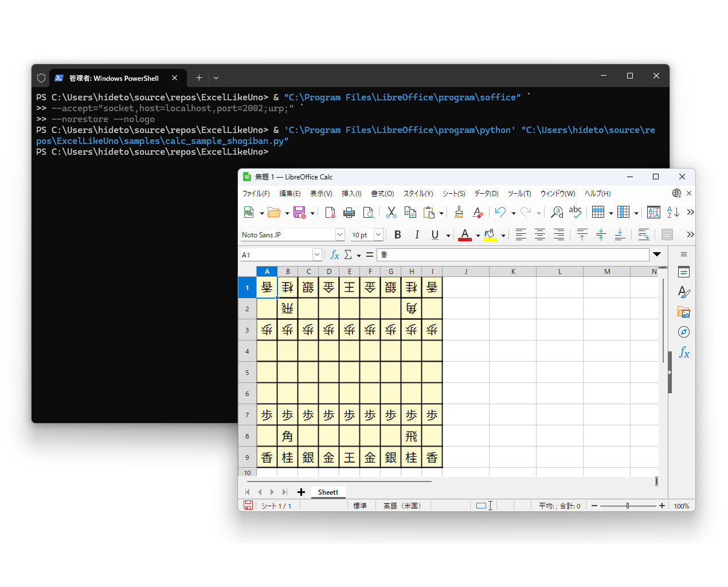The image size is (728, 587).
Task: Toggle italic formatting
Action: click(x=416, y=234)
